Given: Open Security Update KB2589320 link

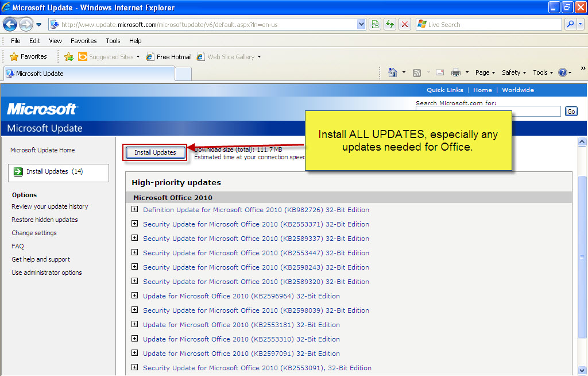Looking at the screenshot, I should (x=256, y=282).
